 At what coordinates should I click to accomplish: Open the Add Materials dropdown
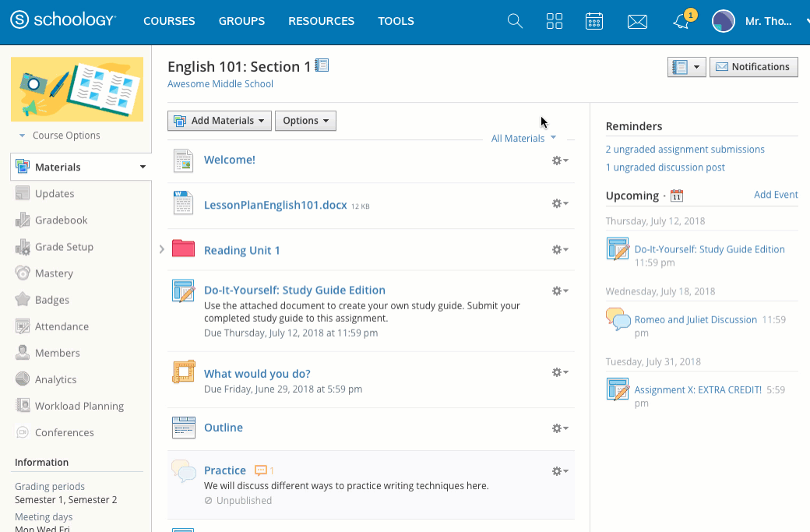coord(220,121)
